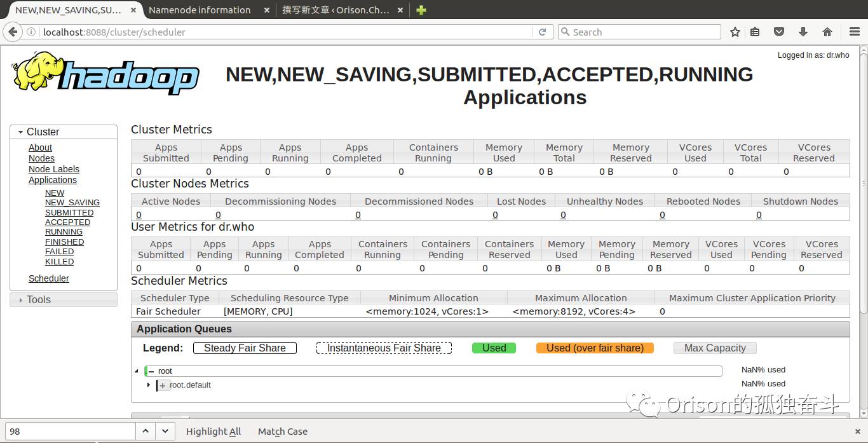868x443 pixels.
Task: Toggle Match Case in find bar
Action: (x=283, y=432)
